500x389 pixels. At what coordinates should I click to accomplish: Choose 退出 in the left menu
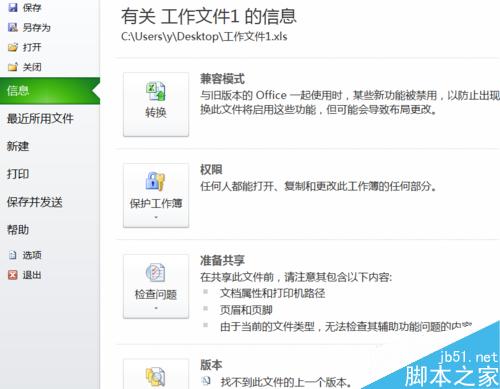click(32, 275)
